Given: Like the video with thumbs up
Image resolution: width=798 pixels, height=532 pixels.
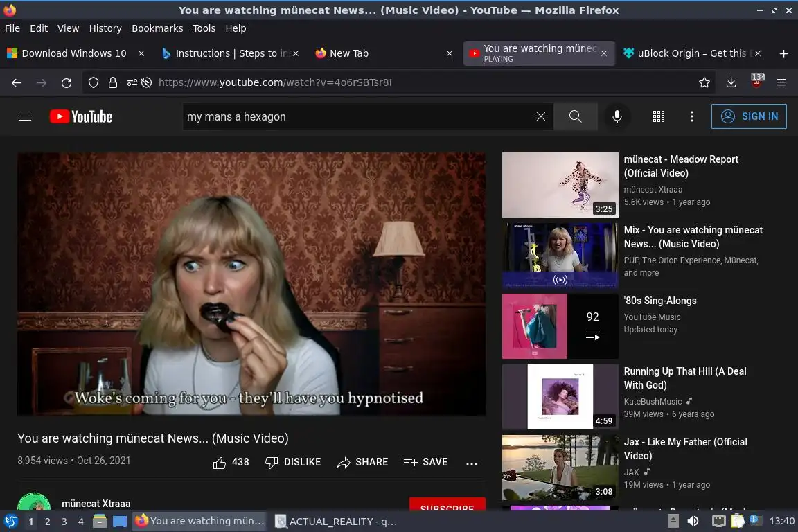Looking at the screenshot, I should click(x=231, y=462).
